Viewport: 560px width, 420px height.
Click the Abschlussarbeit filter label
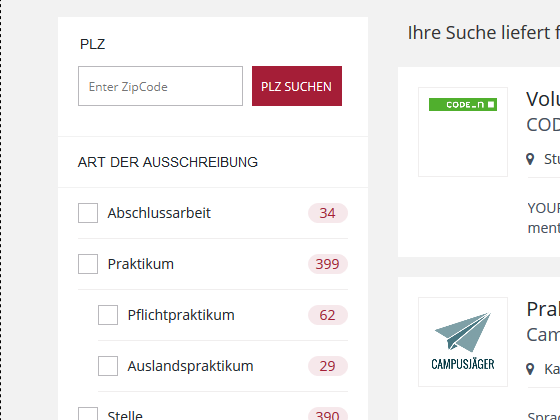[x=159, y=213]
